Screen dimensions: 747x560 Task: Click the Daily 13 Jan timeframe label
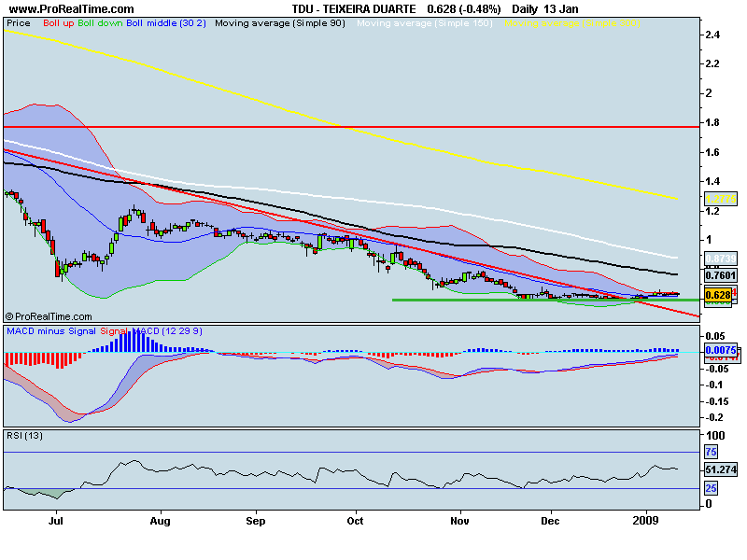pyautogui.click(x=545, y=9)
